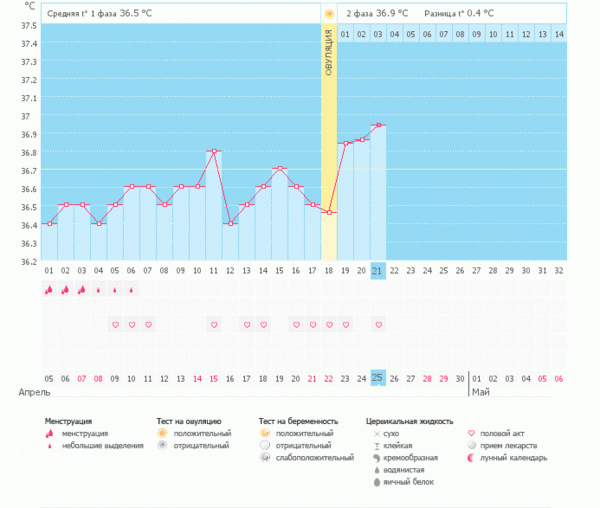
Task: Click the ovulation sun icon in the header
Action: pos(329,14)
